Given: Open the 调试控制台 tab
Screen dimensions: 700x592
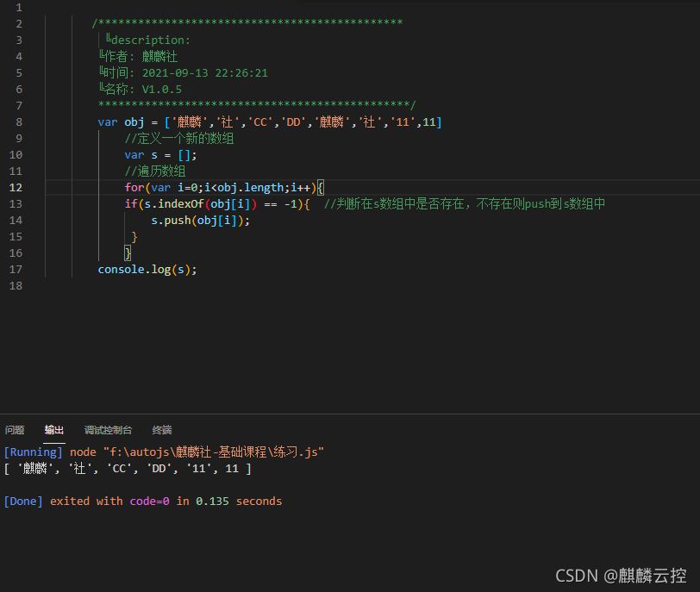Looking at the screenshot, I should pos(108,430).
